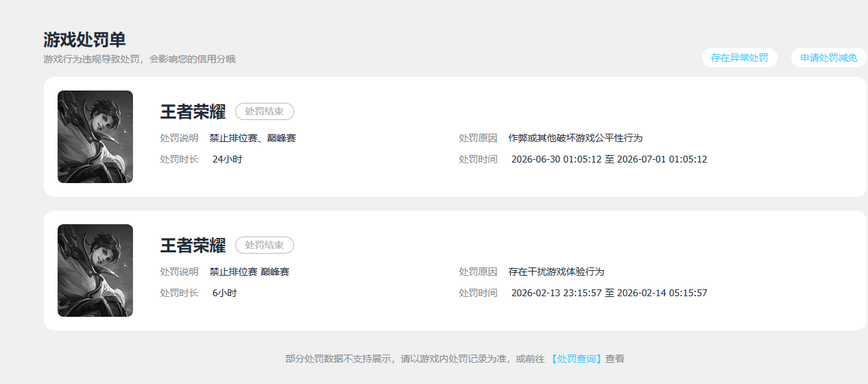Click reason 存在干扰游戏体验行为
Viewport: 868px width, 384px height.
click(x=557, y=272)
